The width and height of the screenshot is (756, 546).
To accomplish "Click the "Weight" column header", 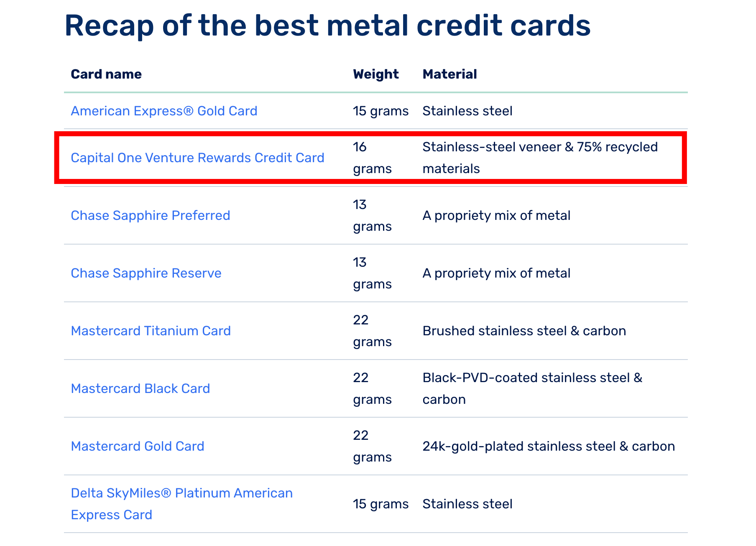I will point(375,74).
